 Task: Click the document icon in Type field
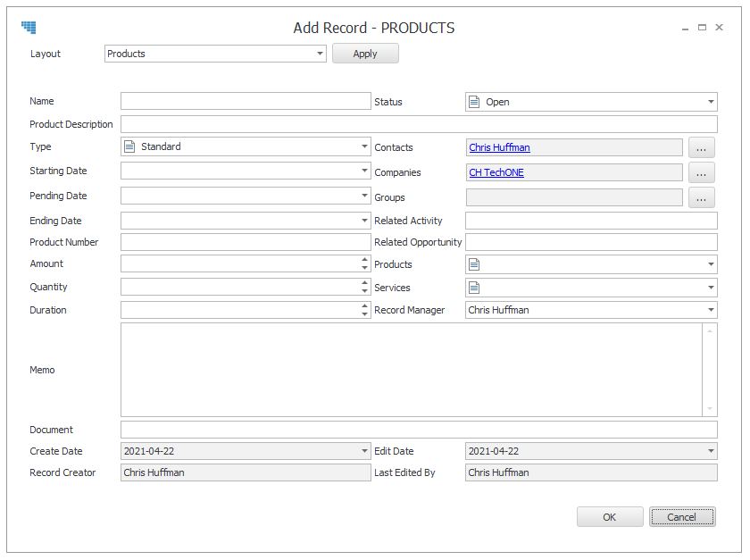pos(129,146)
